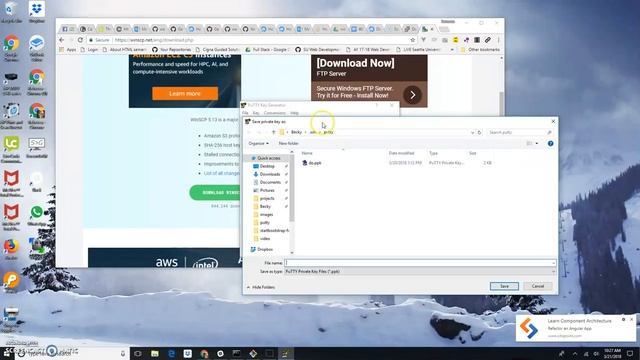Select Quick access in the navigation pane

[x=268, y=158]
